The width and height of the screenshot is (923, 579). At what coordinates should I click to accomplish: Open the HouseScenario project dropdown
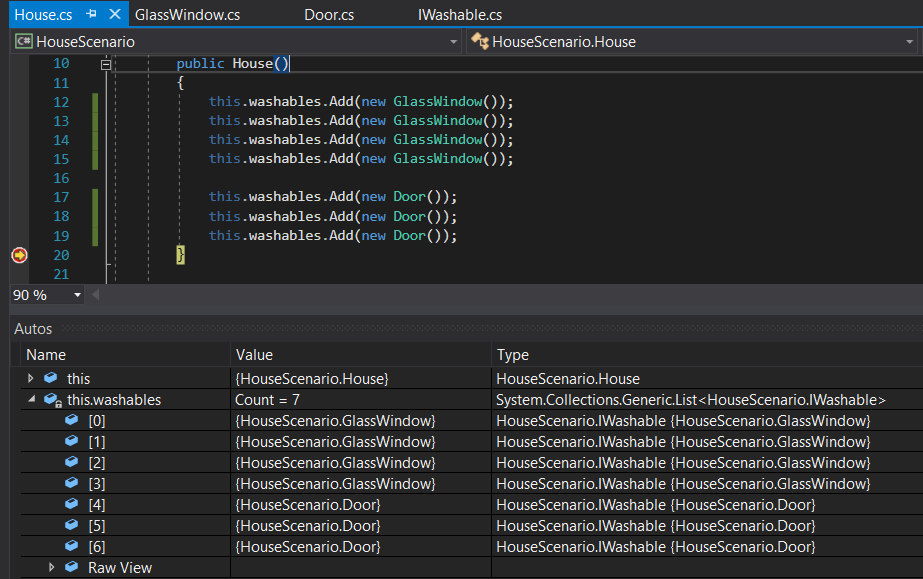click(x=453, y=42)
